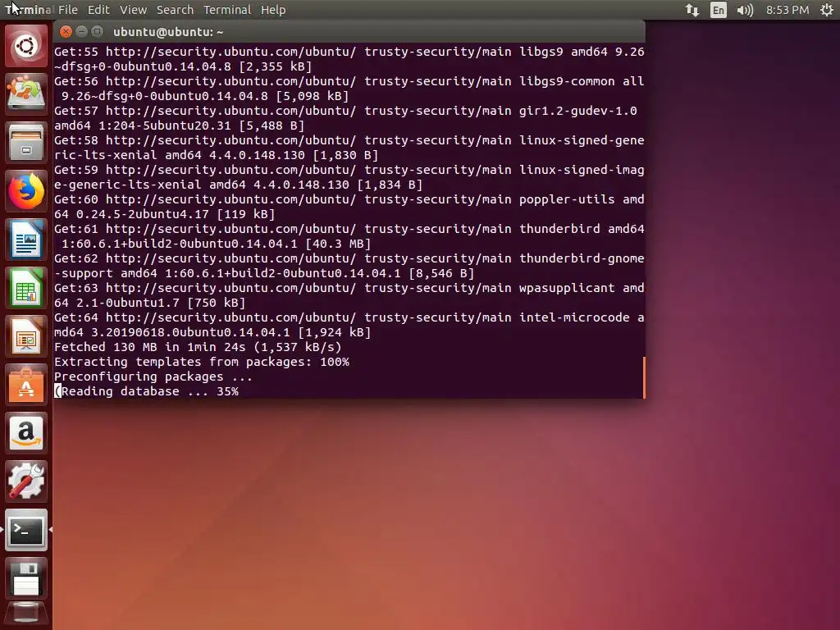Open the sound volume indicator

[x=745, y=10]
